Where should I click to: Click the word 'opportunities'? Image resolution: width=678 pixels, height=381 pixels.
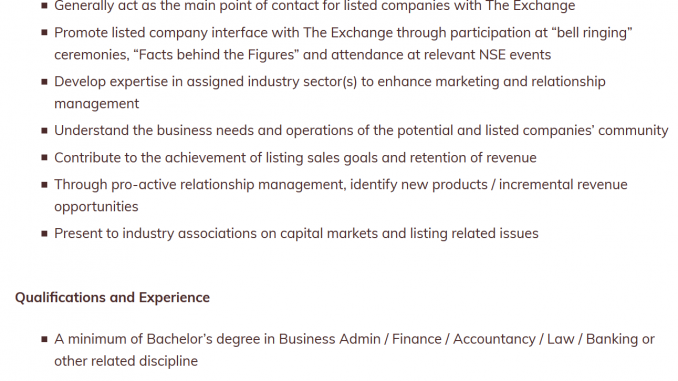(x=96, y=207)
